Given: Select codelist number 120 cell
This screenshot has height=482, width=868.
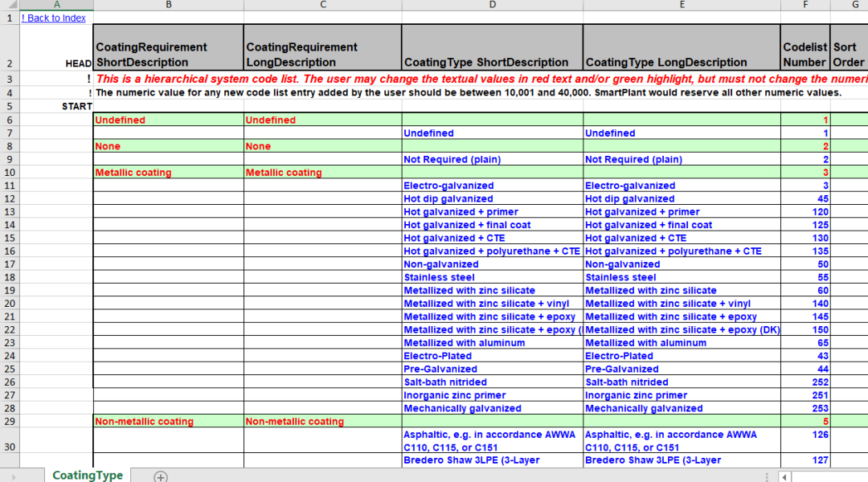Looking at the screenshot, I should coord(805,212).
